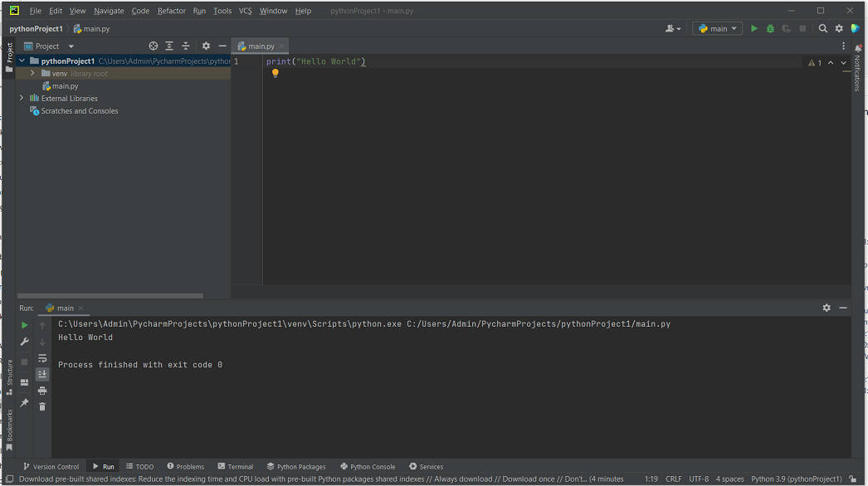
Task: Clear the Run console with trash icon
Action: 42,407
